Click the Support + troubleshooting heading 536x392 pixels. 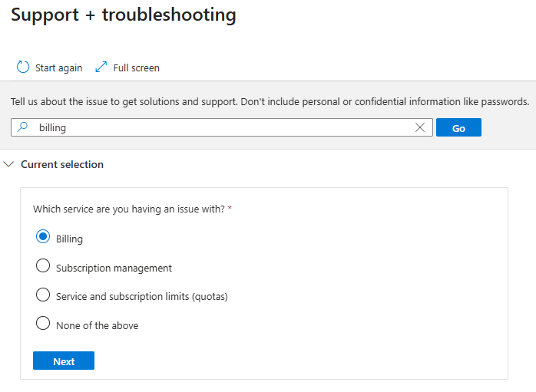(124, 15)
